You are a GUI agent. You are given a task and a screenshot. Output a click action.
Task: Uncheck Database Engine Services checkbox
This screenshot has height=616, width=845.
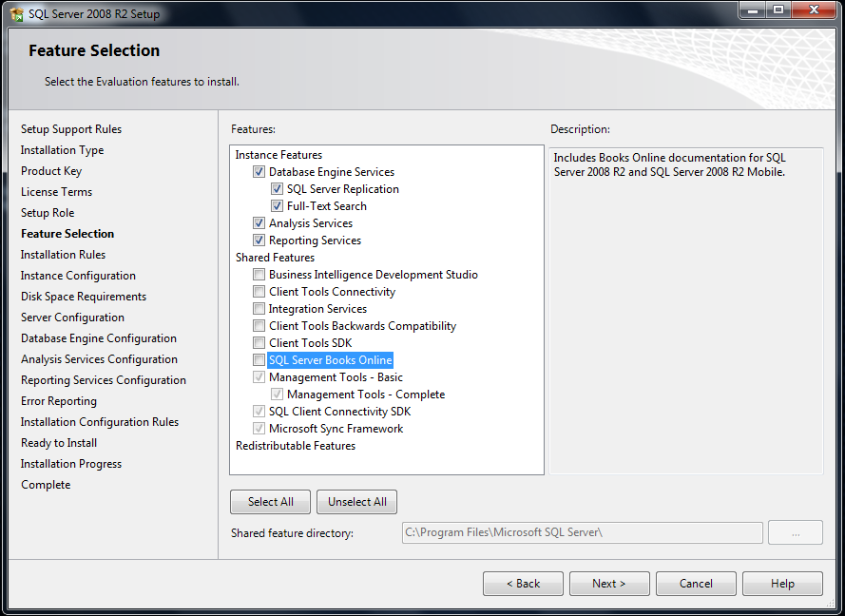[x=259, y=172]
